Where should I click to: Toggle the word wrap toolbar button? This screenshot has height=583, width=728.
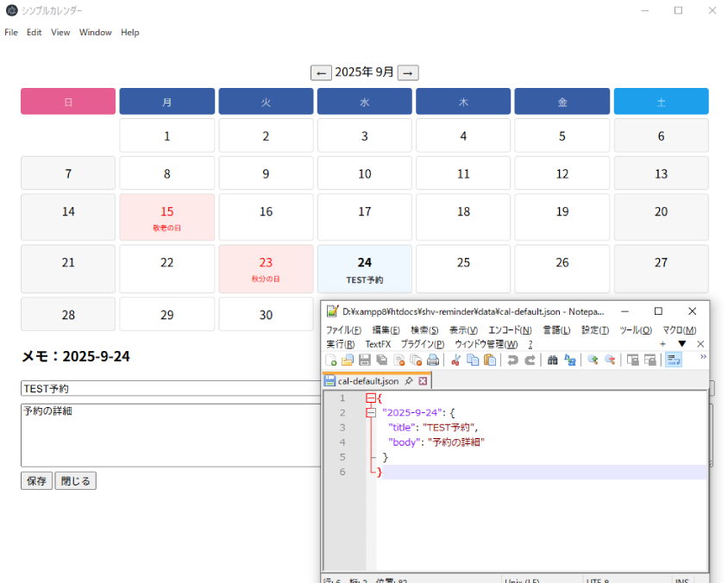coord(673,360)
